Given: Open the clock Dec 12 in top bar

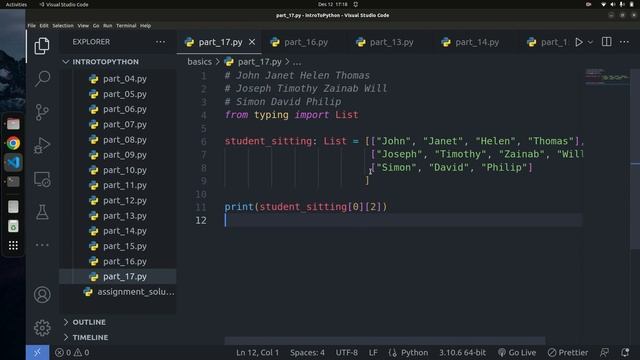Looking at the screenshot, I should pyautogui.click(x=333, y=4).
